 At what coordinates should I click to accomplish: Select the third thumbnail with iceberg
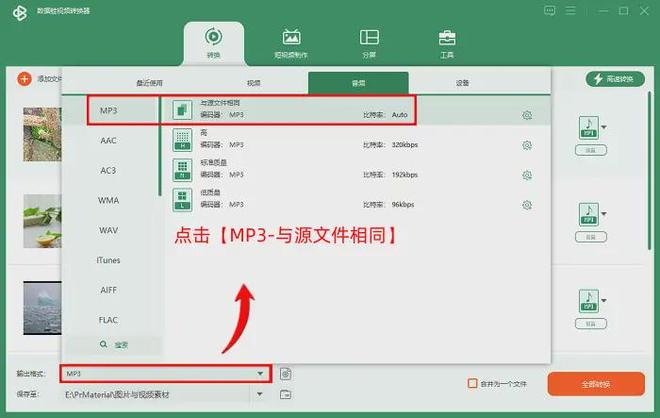[42, 308]
